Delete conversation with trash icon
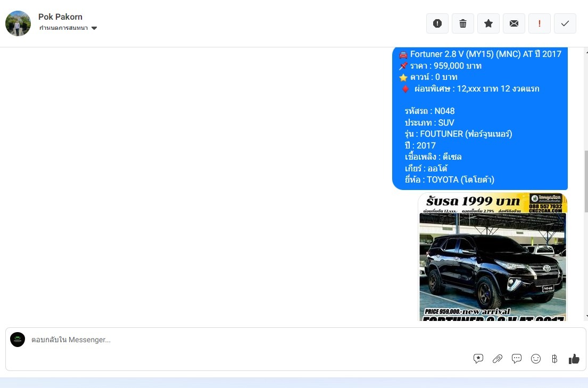Viewport: 588px width, 388px height. [463, 23]
